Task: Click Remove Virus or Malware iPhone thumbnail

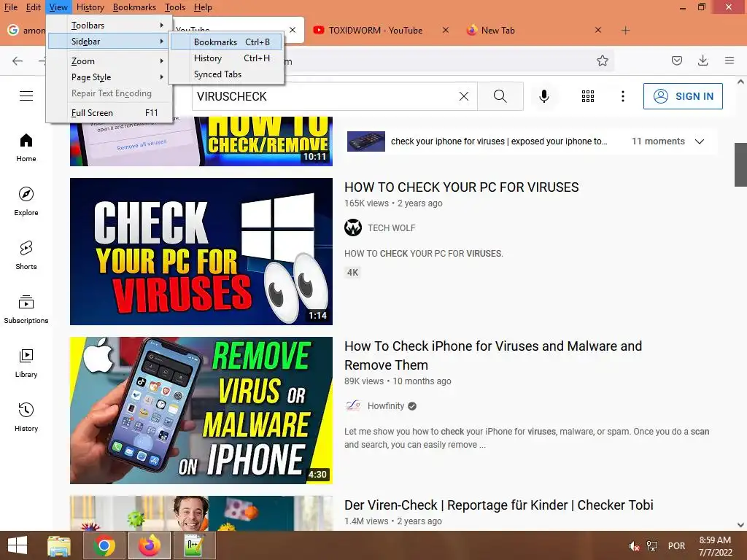Action: [201, 411]
